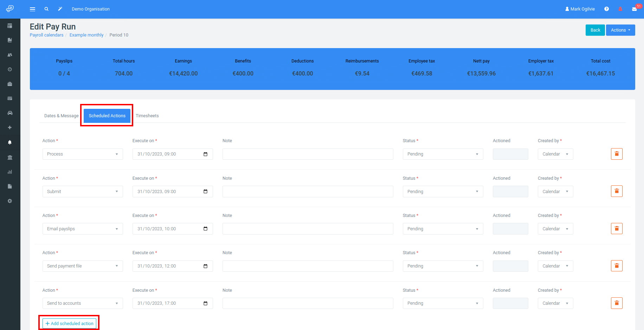The width and height of the screenshot is (644, 330).
Task: Follow the Payroll calendars breadcrumb link
Action: pos(46,35)
